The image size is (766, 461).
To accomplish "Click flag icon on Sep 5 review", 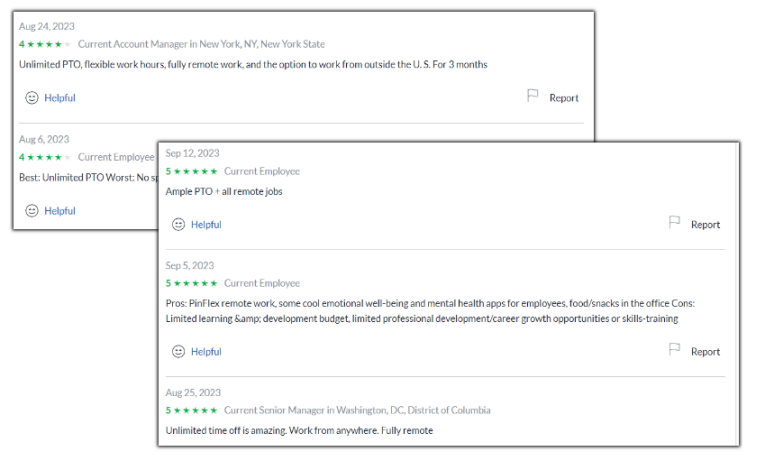I will click(x=674, y=349).
